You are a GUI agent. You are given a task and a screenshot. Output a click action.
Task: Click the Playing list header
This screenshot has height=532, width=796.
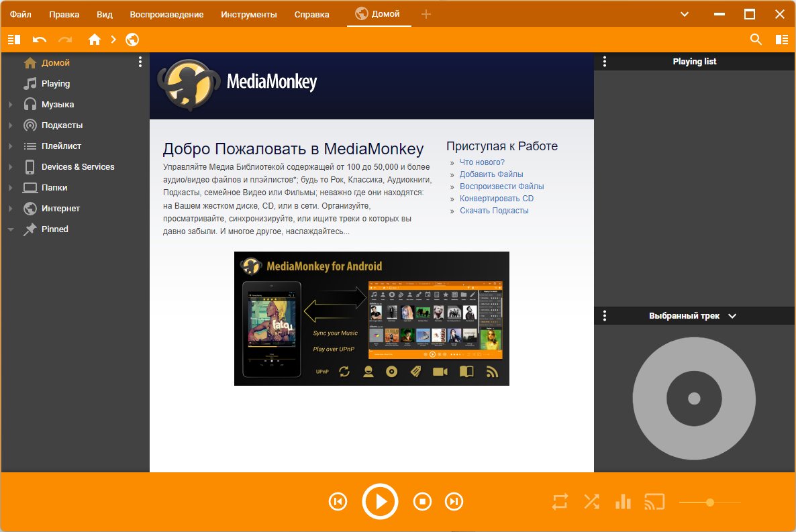(695, 62)
